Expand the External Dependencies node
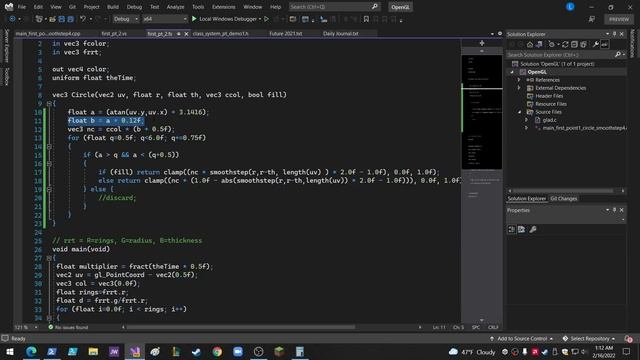640x360 pixels. pyautogui.click(x=519, y=88)
